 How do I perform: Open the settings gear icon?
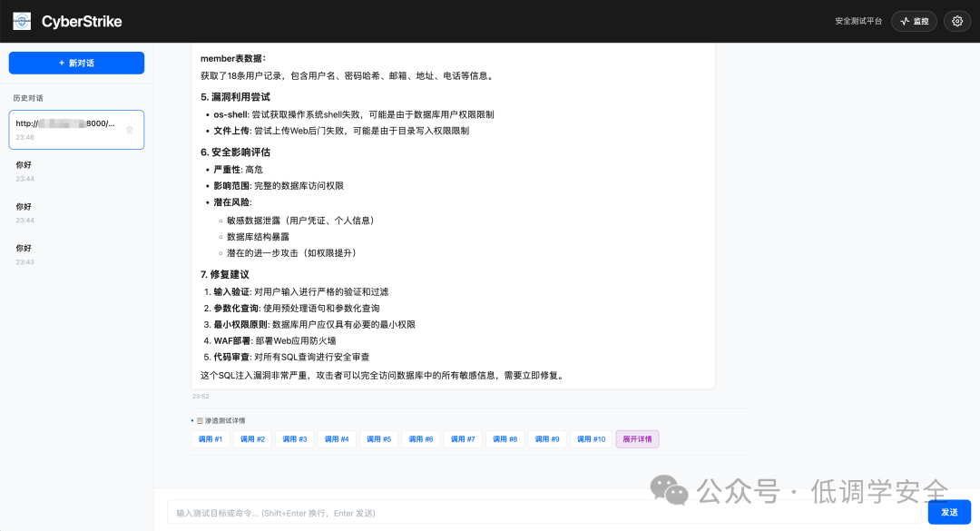[957, 21]
